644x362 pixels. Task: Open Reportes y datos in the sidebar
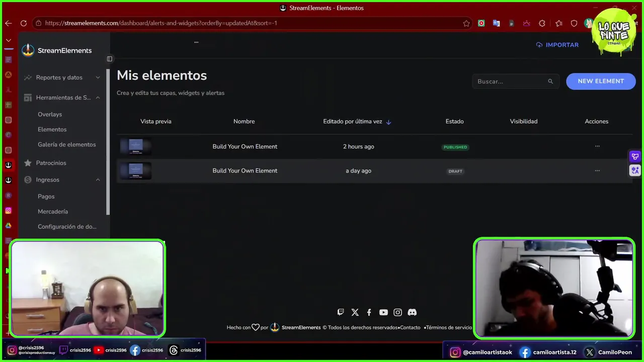[x=59, y=77]
